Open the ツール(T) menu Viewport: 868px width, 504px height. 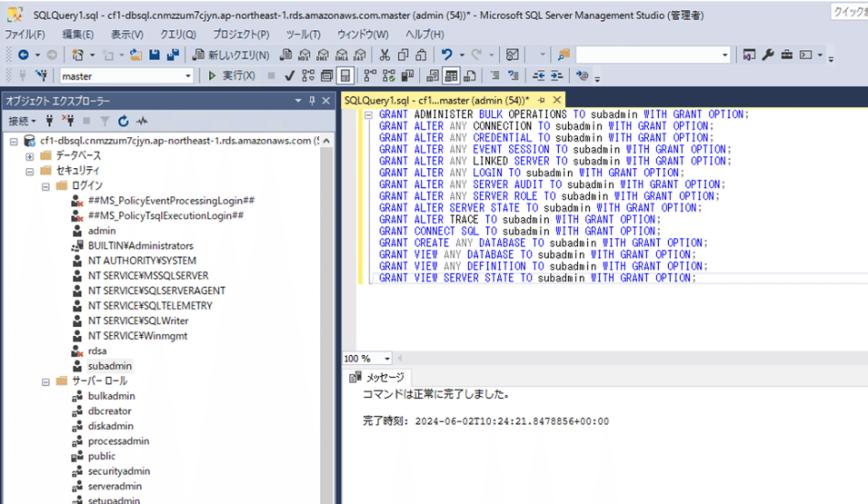(304, 35)
